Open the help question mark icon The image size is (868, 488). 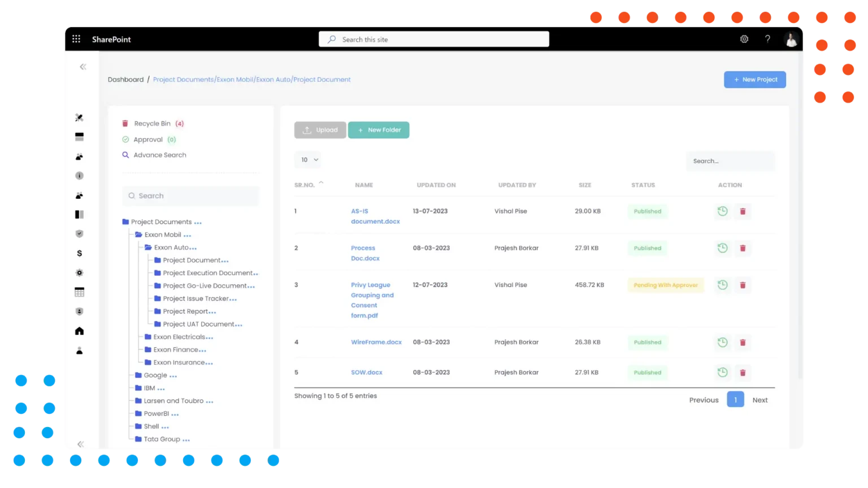tap(767, 39)
